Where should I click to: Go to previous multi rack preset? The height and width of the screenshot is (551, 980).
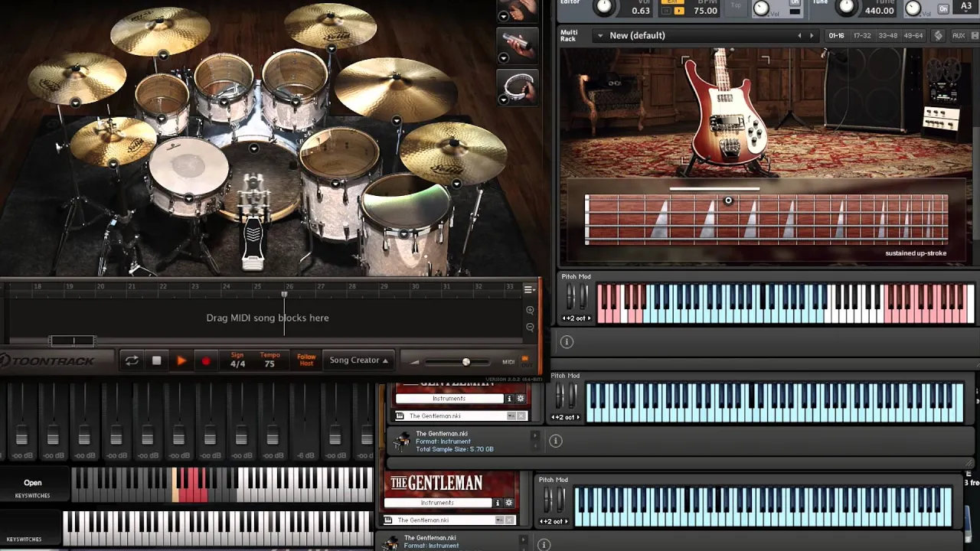799,35
